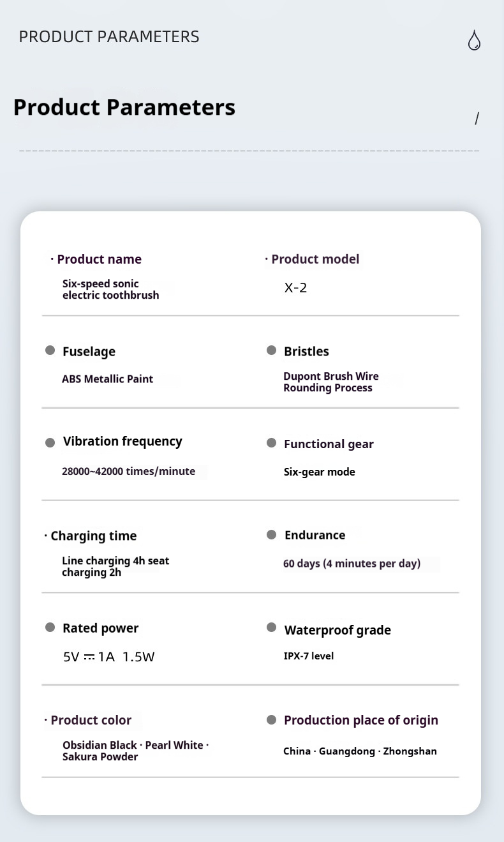
Task: Click the slash mark below the drop icon
Action: [x=477, y=118]
